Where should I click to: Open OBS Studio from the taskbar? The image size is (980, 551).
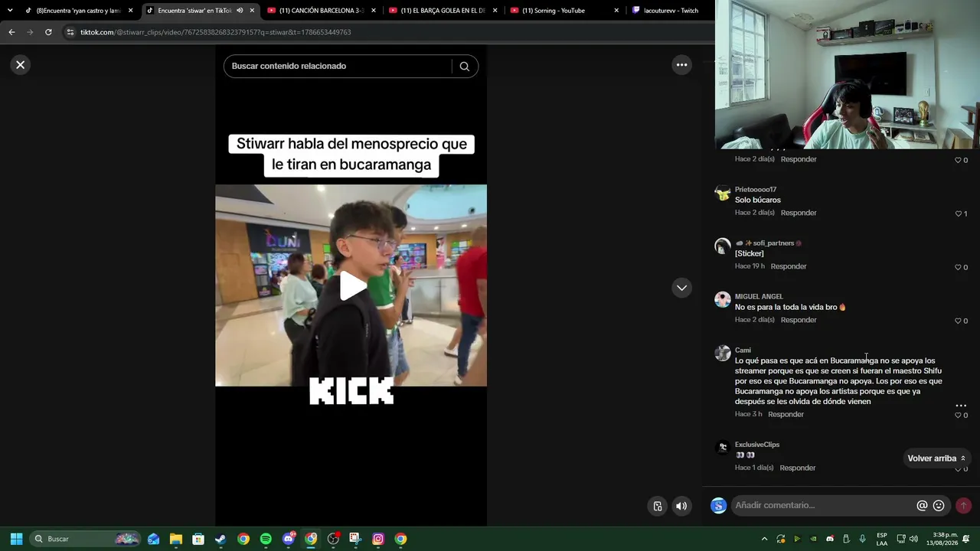(333, 539)
